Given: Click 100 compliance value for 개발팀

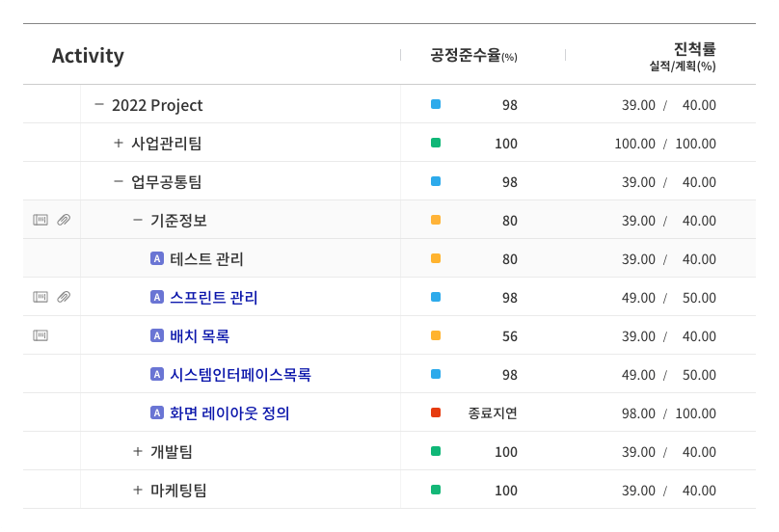Looking at the screenshot, I should pos(506,452).
